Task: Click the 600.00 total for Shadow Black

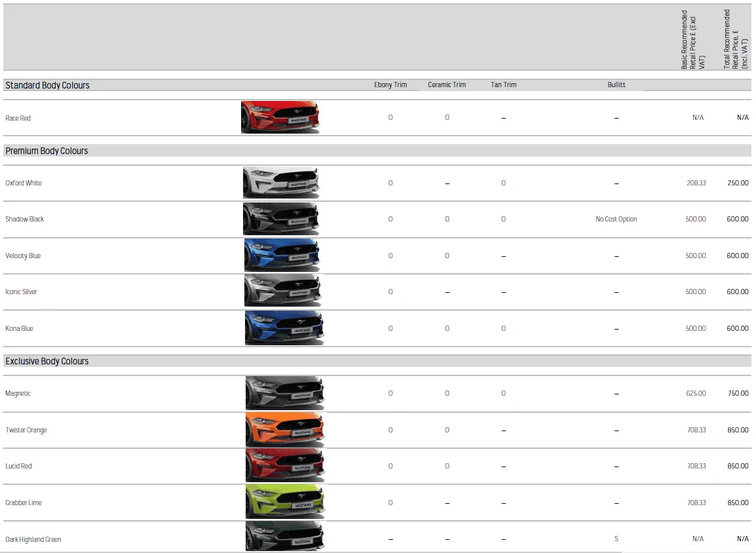Action: [738, 219]
